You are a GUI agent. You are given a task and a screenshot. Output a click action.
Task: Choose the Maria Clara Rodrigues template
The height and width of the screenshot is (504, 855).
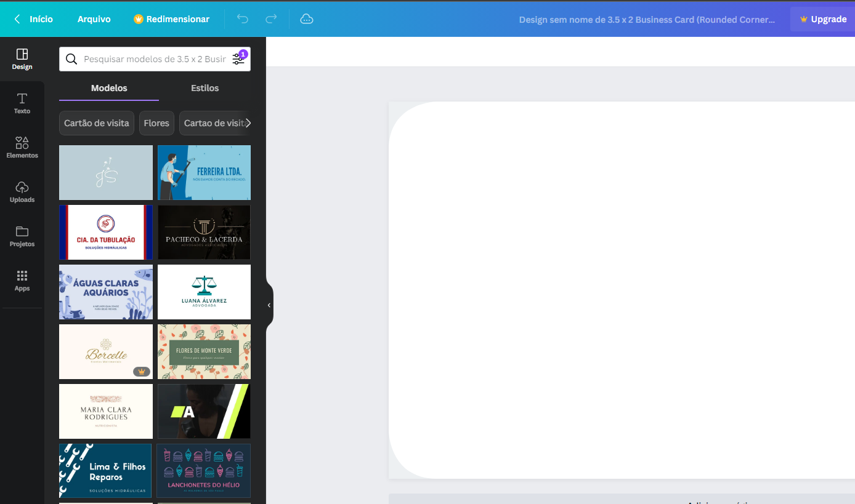[106, 411]
